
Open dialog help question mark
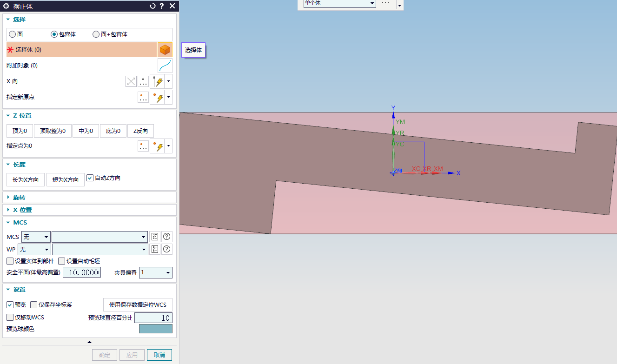(x=162, y=6)
